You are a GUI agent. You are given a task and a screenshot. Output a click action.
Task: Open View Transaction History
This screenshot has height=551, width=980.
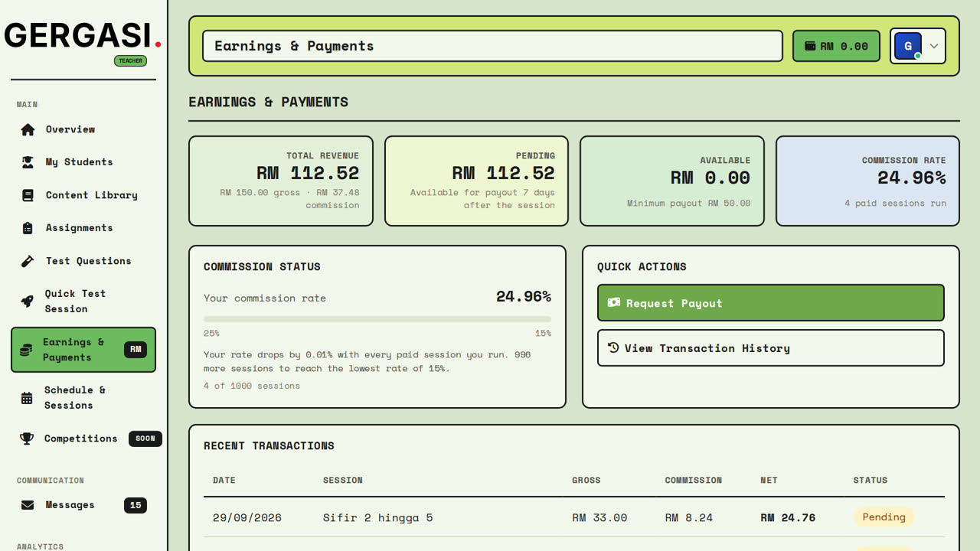(x=770, y=348)
